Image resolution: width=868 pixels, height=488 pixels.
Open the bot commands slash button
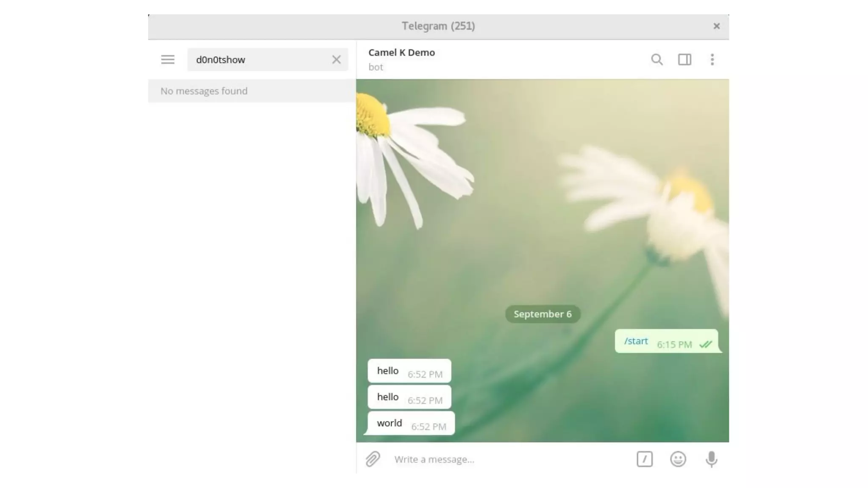click(x=644, y=459)
